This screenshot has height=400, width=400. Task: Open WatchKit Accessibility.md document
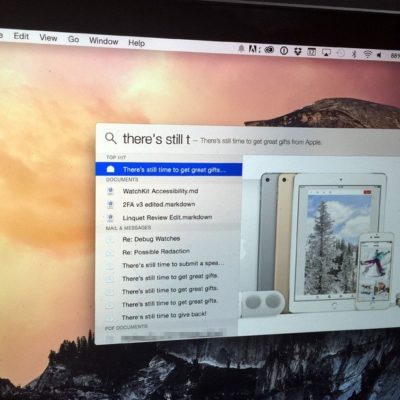click(160, 191)
